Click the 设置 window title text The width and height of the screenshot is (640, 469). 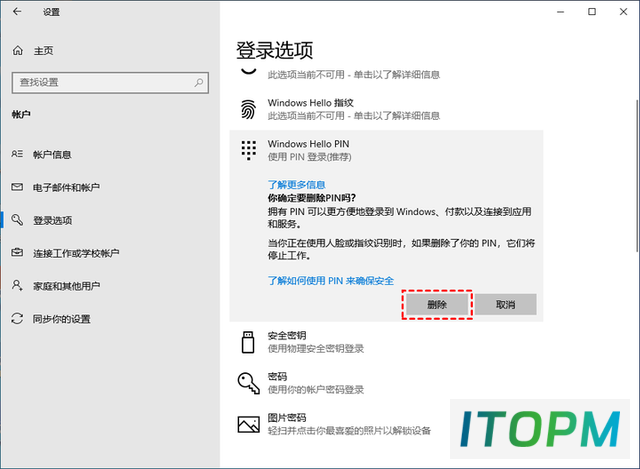tap(51, 12)
